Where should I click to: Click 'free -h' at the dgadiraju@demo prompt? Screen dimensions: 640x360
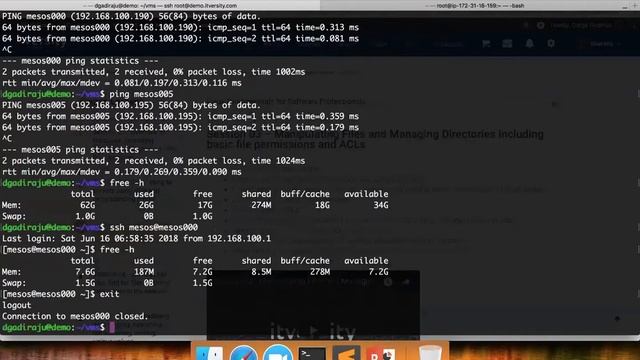coord(127,183)
